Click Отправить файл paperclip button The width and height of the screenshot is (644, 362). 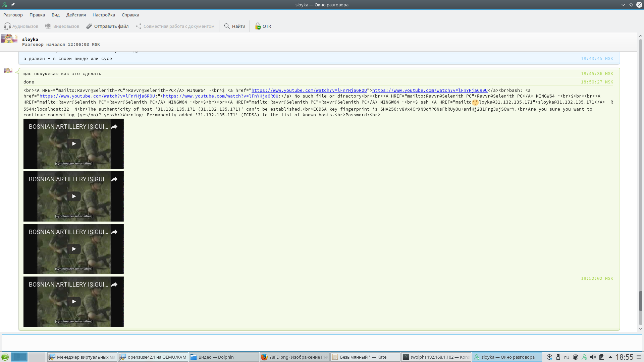107,26
